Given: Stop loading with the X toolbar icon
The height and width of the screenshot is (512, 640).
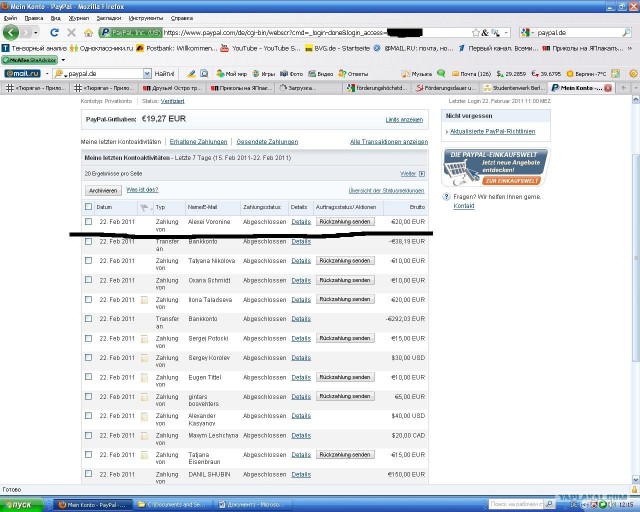Looking at the screenshot, I should (71, 32).
